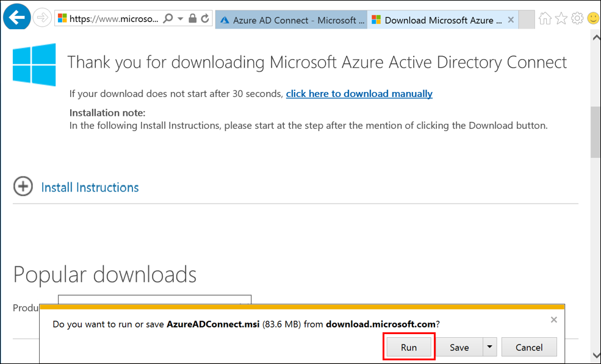Click the smiley feedback icon
This screenshot has width=601, height=364.
click(x=593, y=19)
